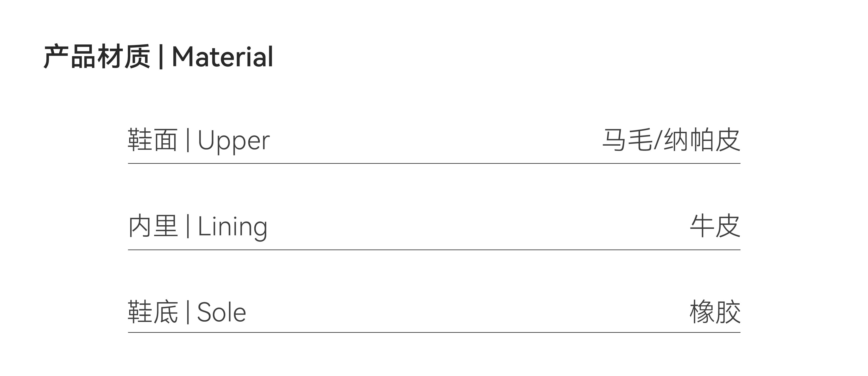Click the divider line below Upper row

[434, 164]
